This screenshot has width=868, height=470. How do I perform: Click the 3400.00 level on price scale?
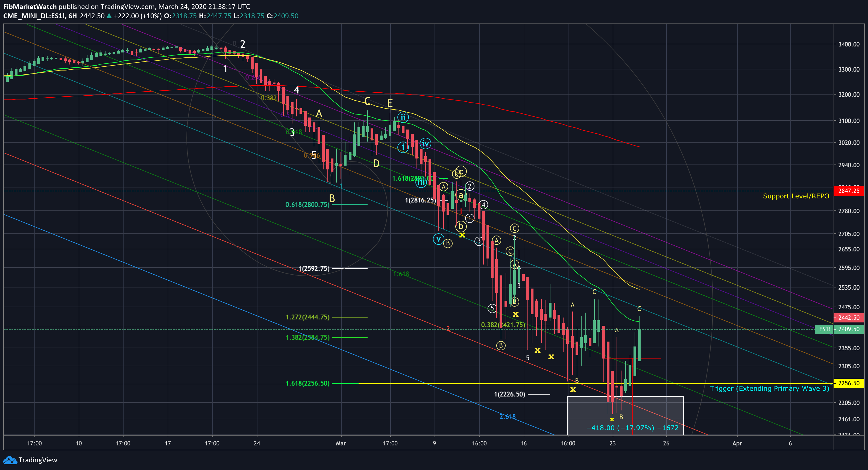[x=849, y=44]
